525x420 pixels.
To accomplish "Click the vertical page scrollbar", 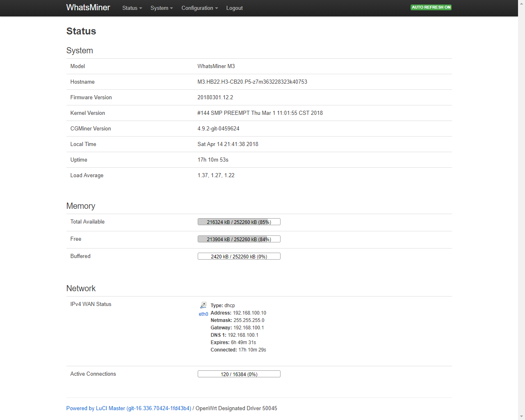I will pos(521,210).
